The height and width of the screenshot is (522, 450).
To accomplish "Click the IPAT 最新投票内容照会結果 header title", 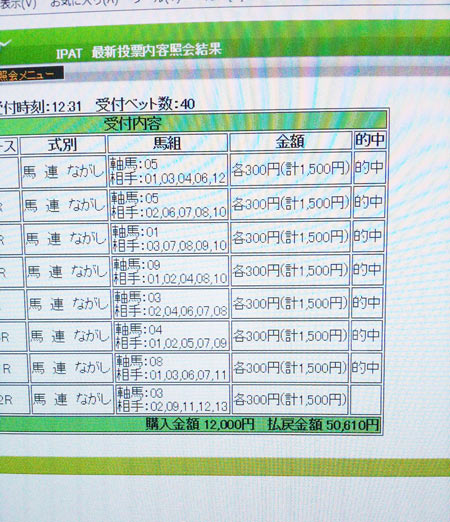I will (139, 51).
